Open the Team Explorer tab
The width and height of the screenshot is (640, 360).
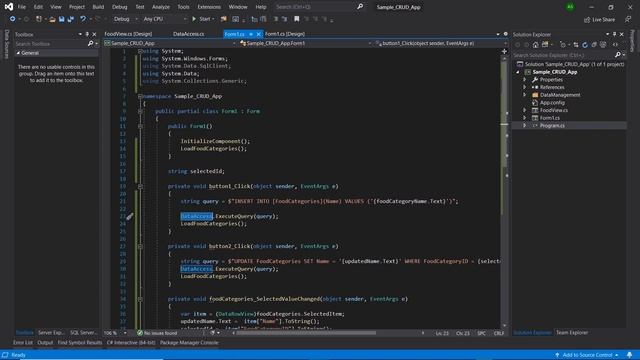[x=572, y=333]
